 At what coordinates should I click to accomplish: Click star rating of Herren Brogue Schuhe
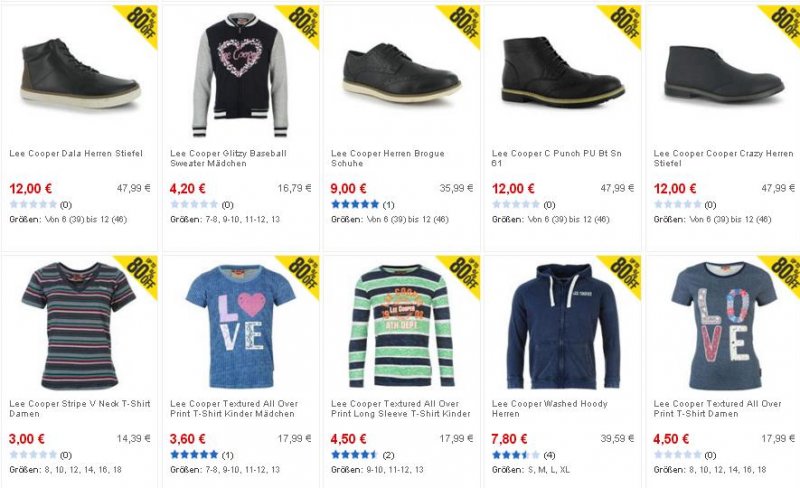pyautogui.click(x=355, y=204)
